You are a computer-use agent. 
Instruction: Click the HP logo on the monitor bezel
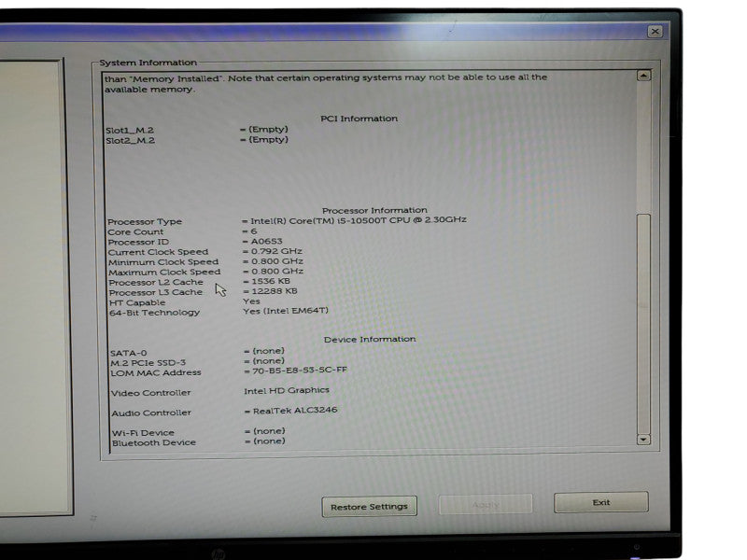tap(218, 553)
